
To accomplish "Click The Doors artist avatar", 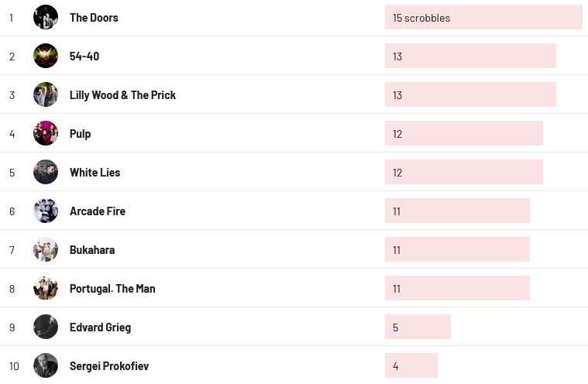I will (x=46, y=17).
